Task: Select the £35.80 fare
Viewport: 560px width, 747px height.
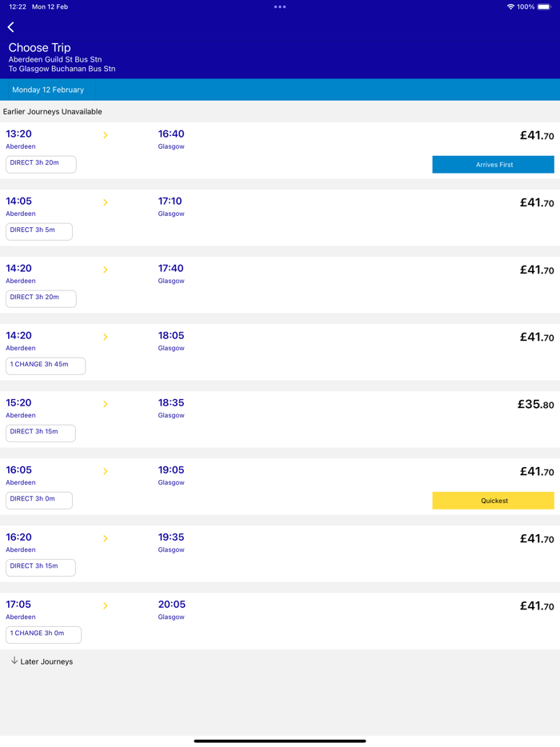Action: tap(535, 405)
